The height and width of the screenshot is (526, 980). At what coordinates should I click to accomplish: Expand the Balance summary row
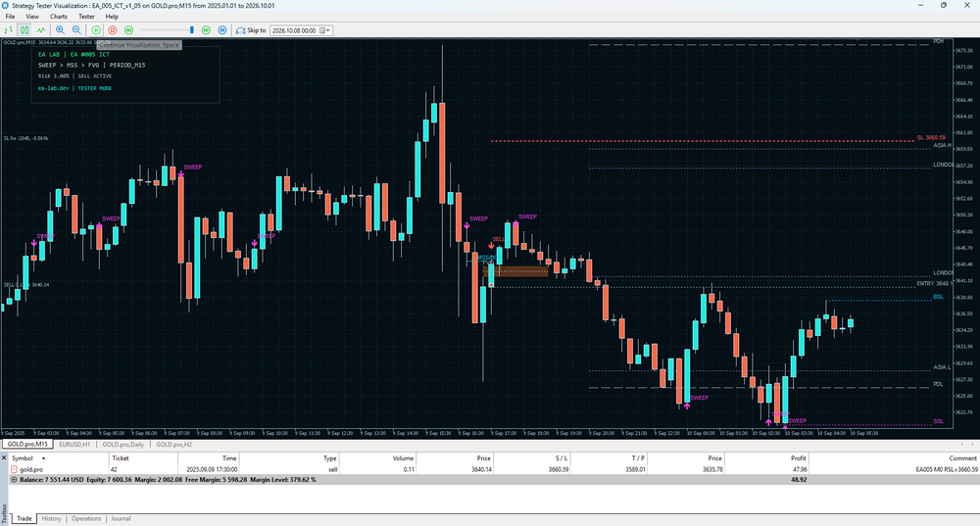click(14, 480)
